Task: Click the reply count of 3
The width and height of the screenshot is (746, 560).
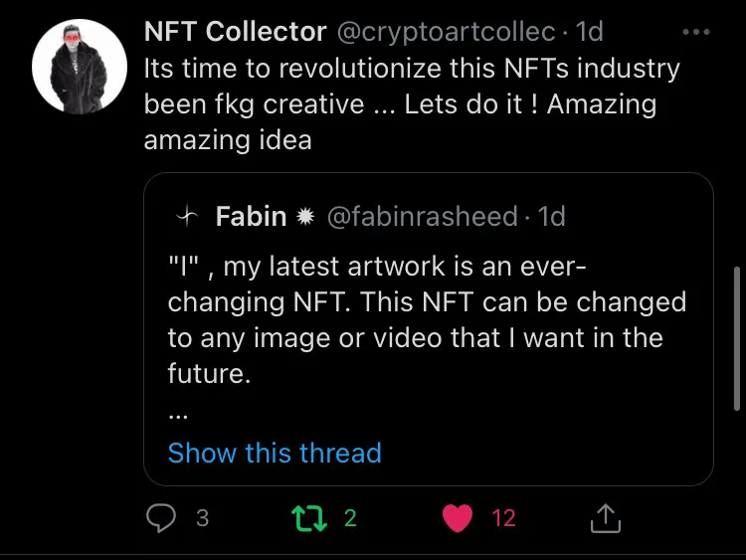Action: [202, 517]
